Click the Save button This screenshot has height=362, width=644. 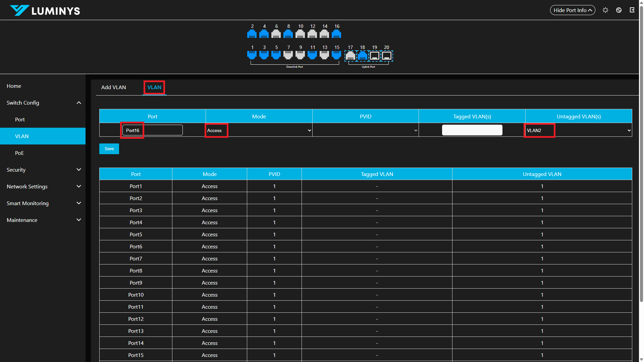[109, 149]
